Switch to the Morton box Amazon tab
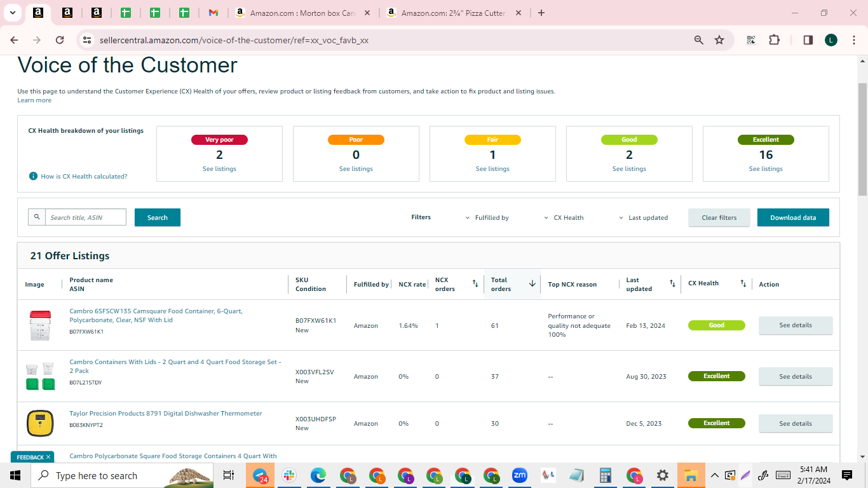 302,13
